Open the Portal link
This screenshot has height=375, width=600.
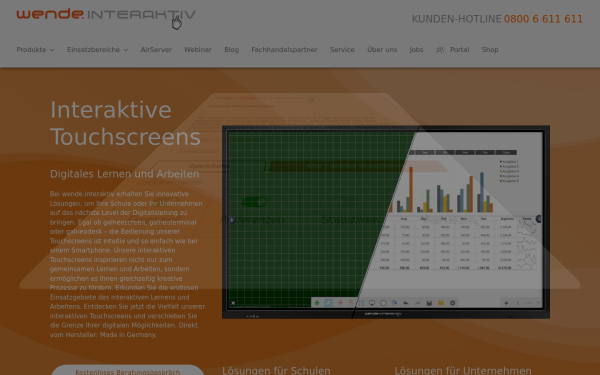click(460, 50)
